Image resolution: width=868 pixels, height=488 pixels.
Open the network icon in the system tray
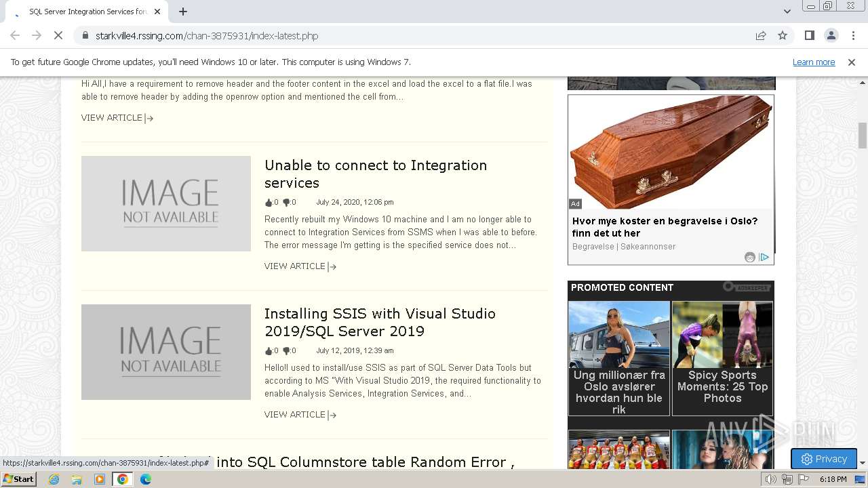tap(787, 479)
